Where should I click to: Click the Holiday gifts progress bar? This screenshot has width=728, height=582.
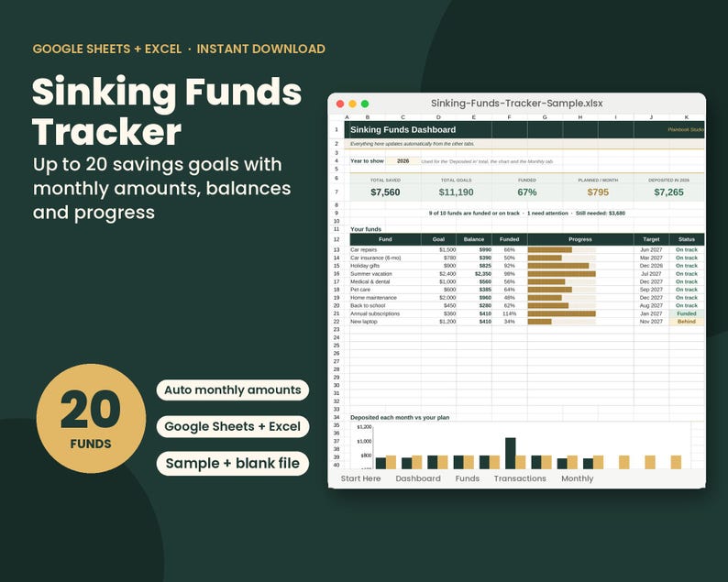[x=558, y=266]
